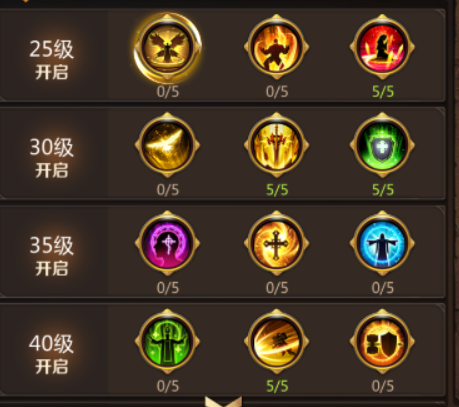This screenshot has height=407, width=459.
Task: Expand the list with bottom chevron arrow
Action: tap(223, 402)
